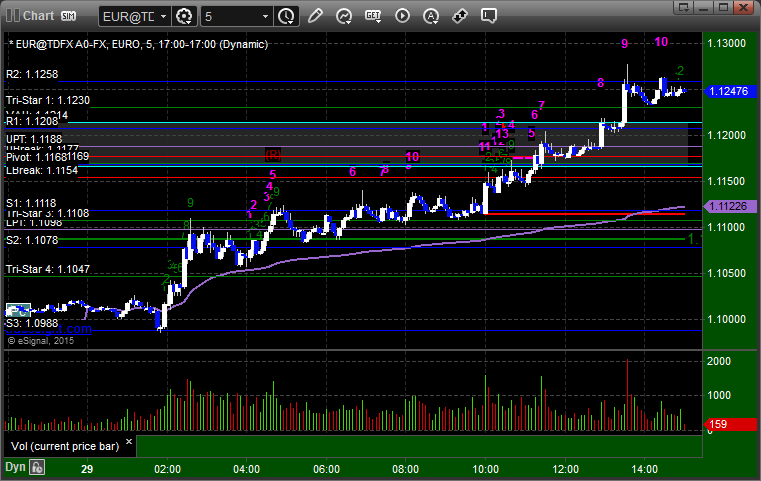Click the 1.11500 price axis label

pos(727,181)
